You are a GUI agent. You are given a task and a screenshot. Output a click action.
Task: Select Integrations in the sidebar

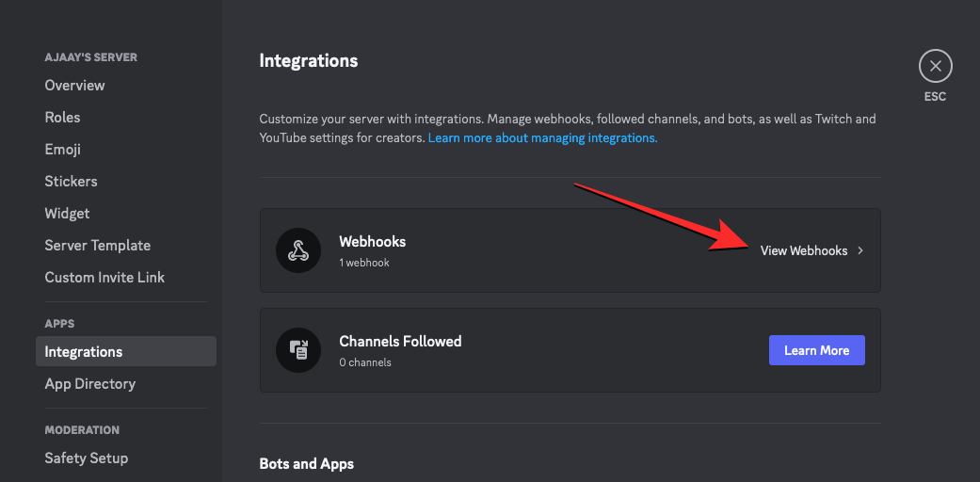tap(84, 352)
